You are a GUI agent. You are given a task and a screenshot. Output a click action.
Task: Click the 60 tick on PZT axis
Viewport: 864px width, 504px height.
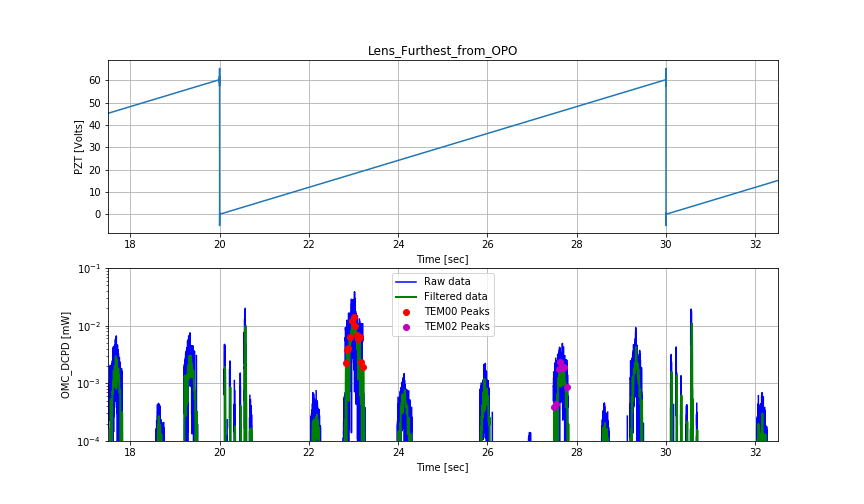click(95, 80)
